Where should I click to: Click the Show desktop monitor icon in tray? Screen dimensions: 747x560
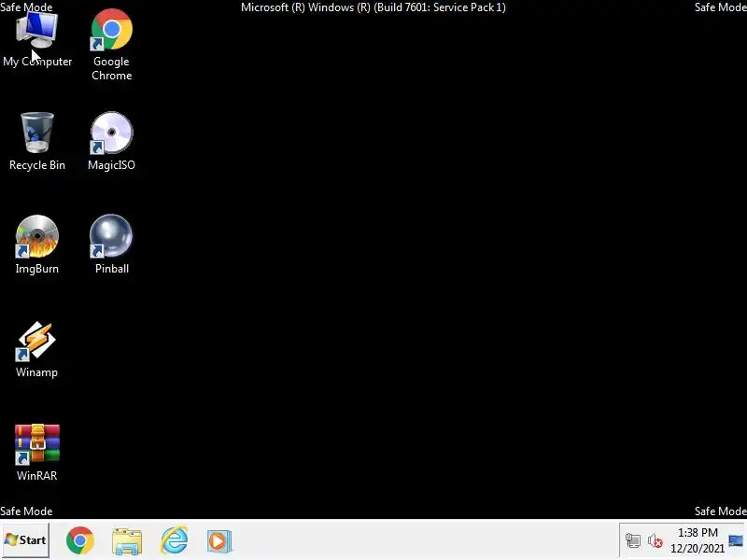(x=736, y=540)
